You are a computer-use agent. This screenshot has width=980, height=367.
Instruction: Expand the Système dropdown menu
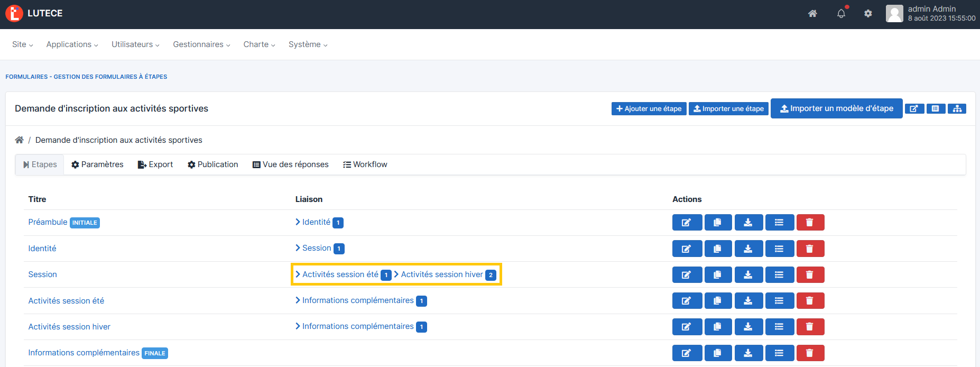[x=308, y=44]
